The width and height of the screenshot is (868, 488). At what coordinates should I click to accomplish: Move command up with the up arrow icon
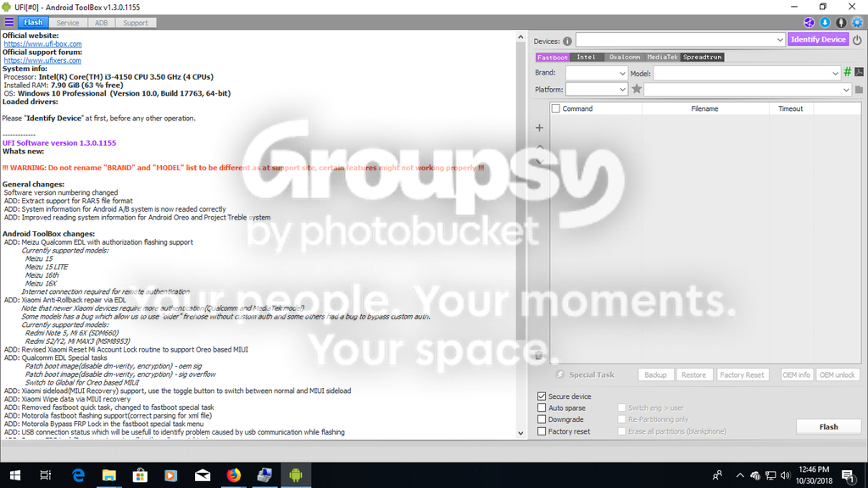tap(540, 147)
